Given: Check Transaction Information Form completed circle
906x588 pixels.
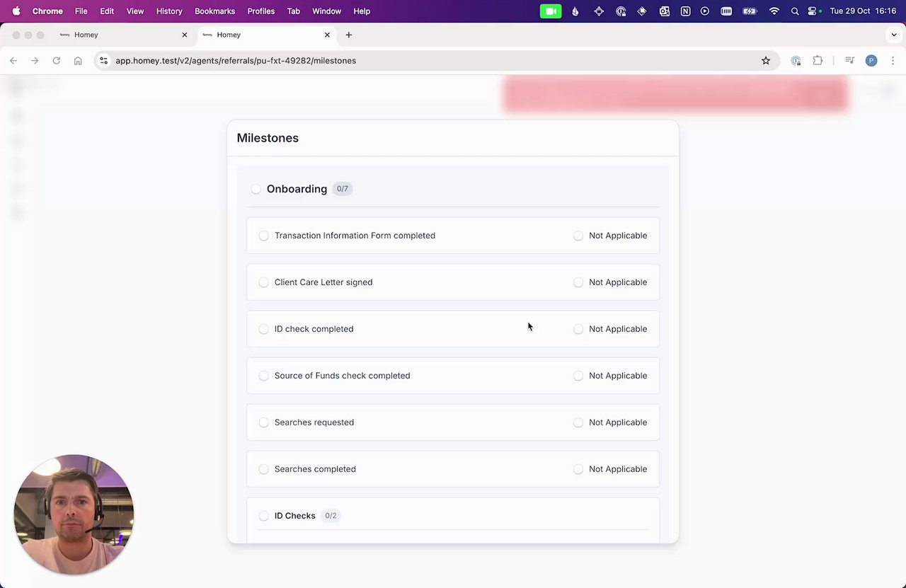Looking at the screenshot, I should 264,236.
